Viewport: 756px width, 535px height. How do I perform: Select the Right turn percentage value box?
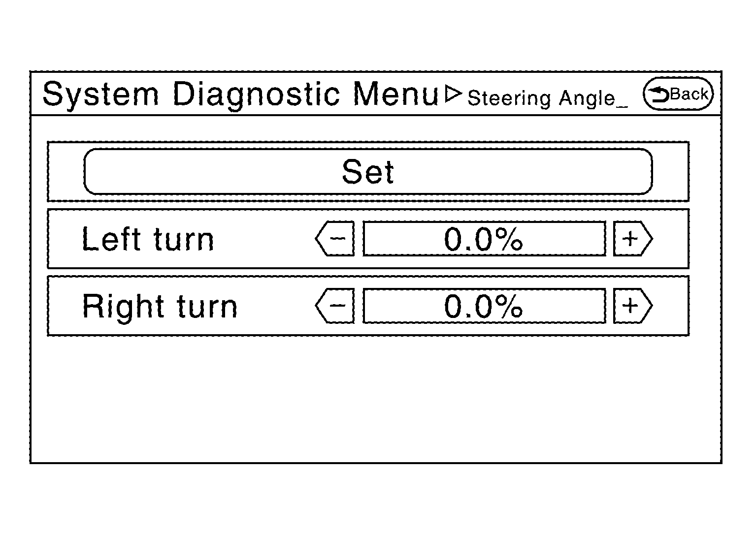pos(484,306)
